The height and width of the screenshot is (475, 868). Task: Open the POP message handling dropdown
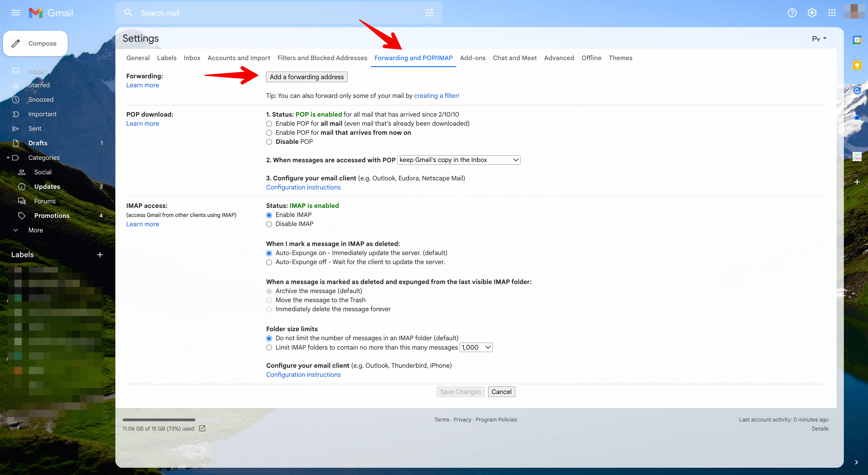click(458, 160)
